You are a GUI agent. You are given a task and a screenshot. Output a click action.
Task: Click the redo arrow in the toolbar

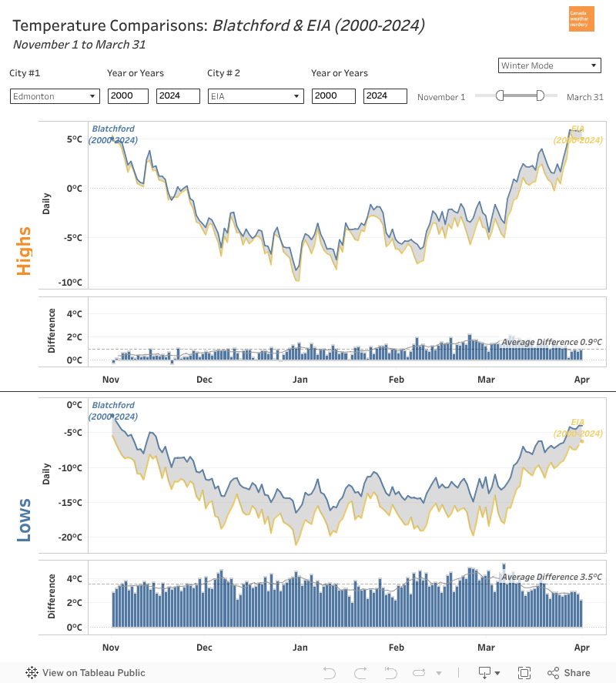coord(360,672)
